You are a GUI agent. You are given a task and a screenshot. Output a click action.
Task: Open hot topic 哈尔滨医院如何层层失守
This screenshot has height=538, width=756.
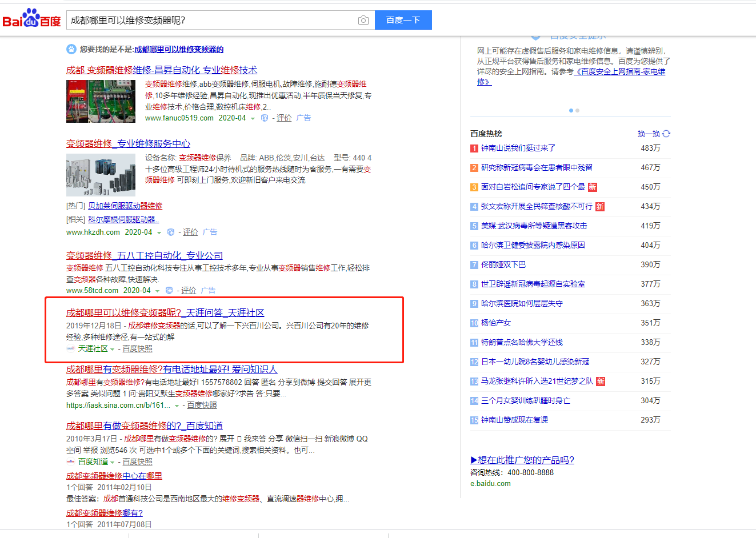point(522,303)
